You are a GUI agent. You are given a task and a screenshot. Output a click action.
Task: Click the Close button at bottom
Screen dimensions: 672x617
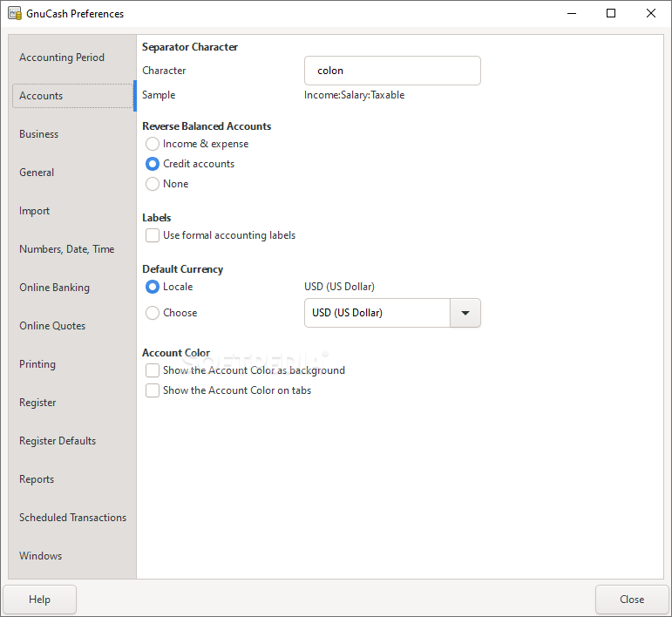click(632, 600)
